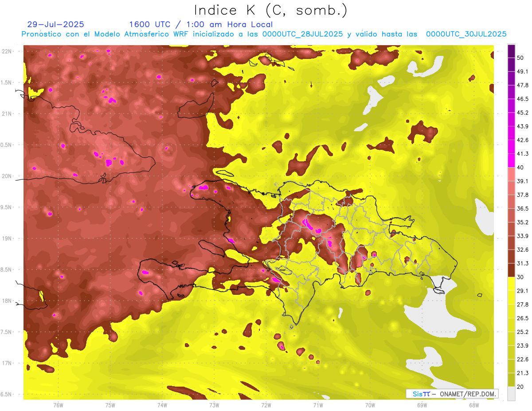Pick the magenta swatch between 40 and 41.3

(x=511, y=160)
